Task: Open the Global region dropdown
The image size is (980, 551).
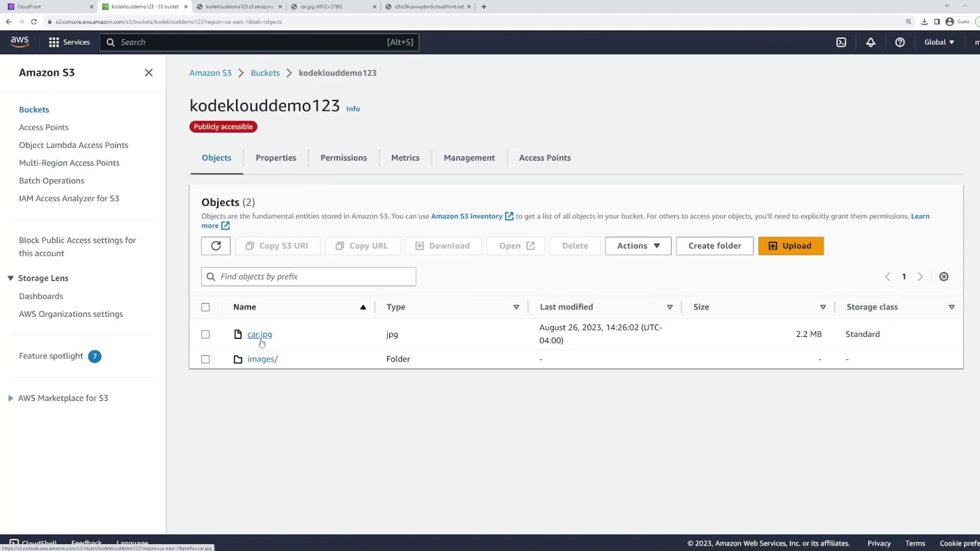Action: tap(939, 42)
